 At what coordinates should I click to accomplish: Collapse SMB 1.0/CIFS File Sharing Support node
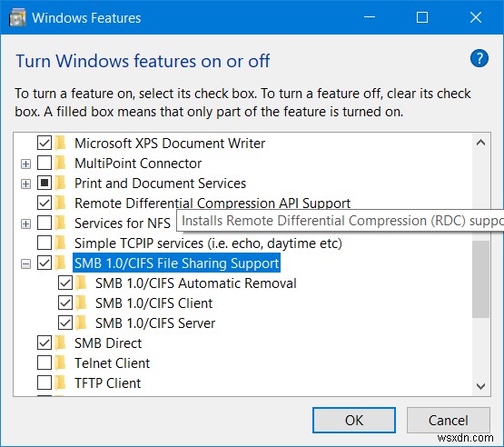click(25, 264)
